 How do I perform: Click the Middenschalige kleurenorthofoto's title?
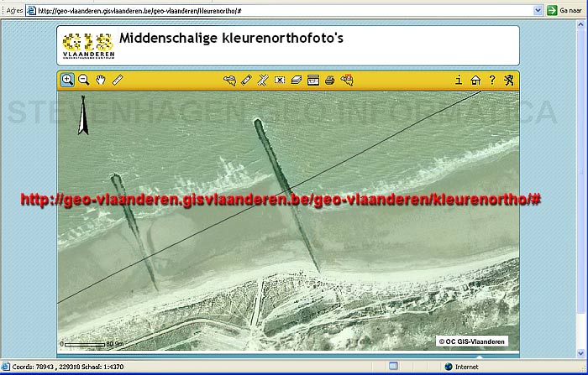(x=231, y=38)
